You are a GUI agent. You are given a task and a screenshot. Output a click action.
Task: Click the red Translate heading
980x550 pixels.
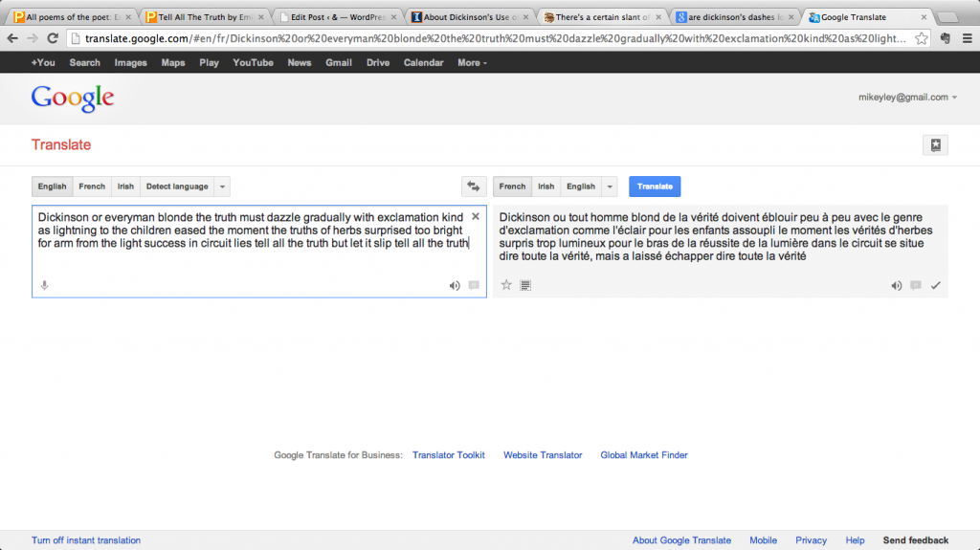61,145
